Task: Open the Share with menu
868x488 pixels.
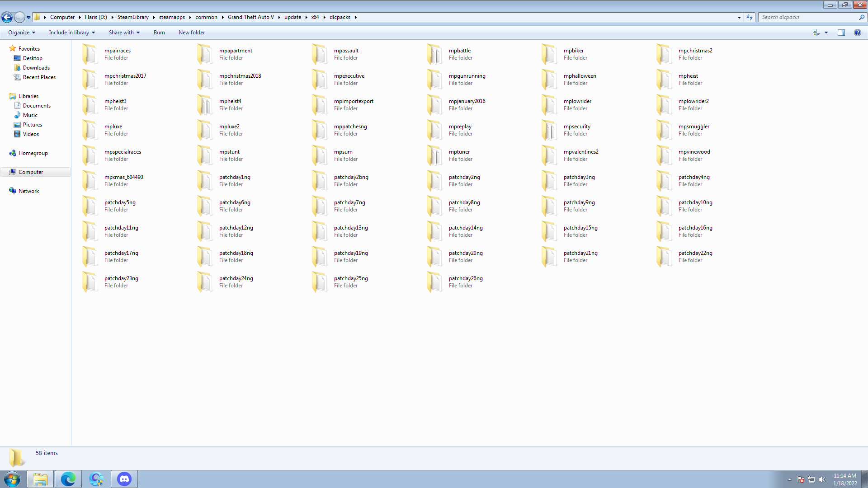Action: (124, 33)
